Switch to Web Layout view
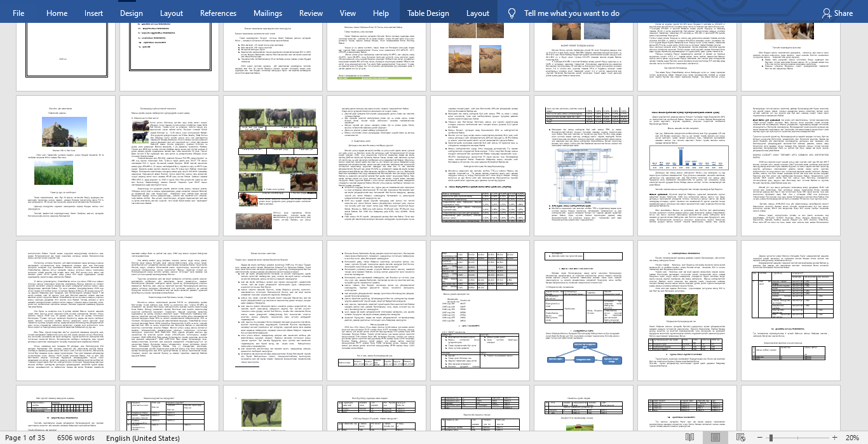The width and height of the screenshot is (868, 444). click(740, 438)
